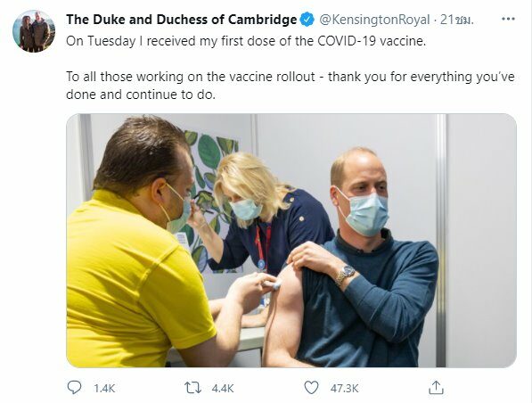Screen dimensions: 532x403
Task: Open The Duke and Duchess of Cambridge profile
Action: pyautogui.click(x=182, y=20)
